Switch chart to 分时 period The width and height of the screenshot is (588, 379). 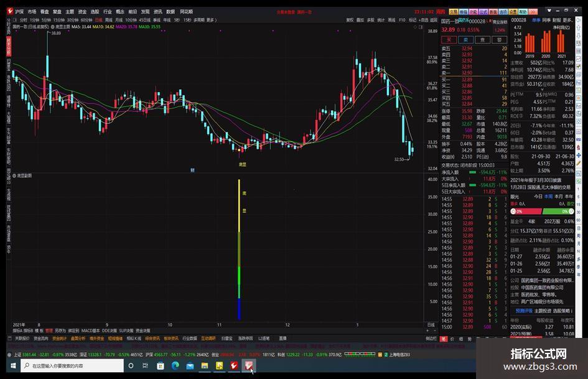(24, 20)
